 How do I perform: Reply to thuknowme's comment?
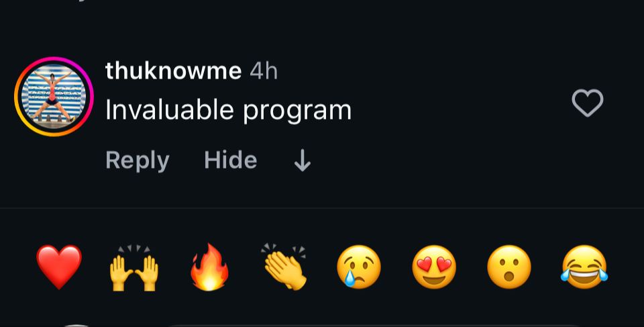pyautogui.click(x=137, y=160)
